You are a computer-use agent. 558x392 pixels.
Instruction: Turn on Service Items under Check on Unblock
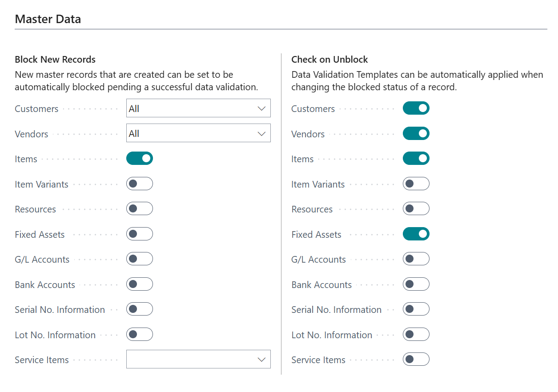(416, 359)
